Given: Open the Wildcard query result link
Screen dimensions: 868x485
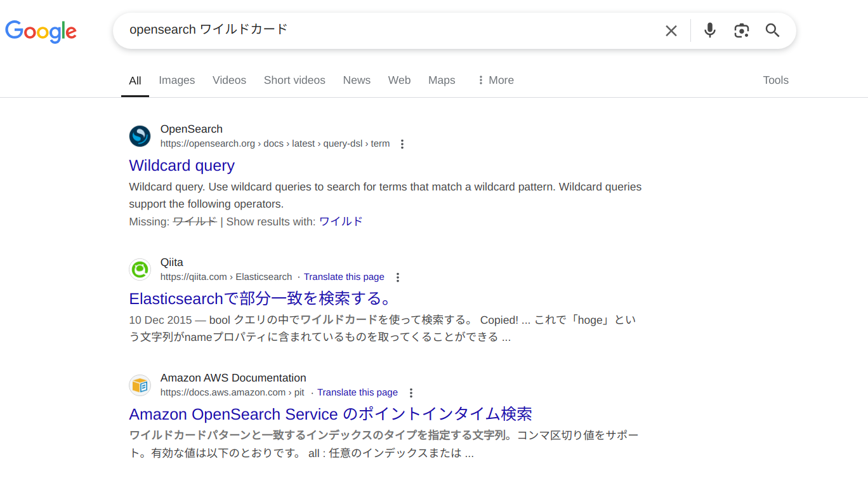Looking at the screenshot, I should tap(181, 165).
